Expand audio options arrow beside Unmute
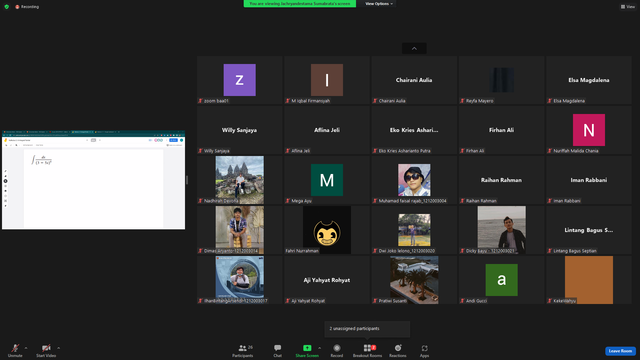The image size is (640, 360). point(26,348)
